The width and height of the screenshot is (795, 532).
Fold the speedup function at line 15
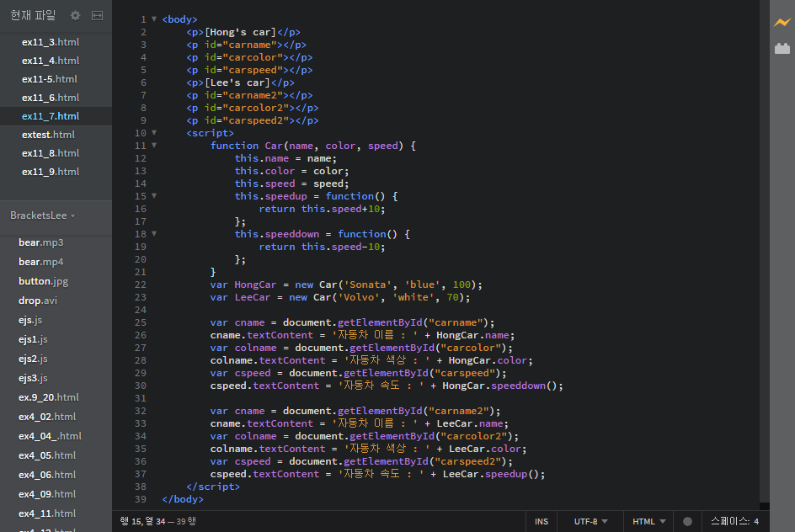click(x=154, y=195)
